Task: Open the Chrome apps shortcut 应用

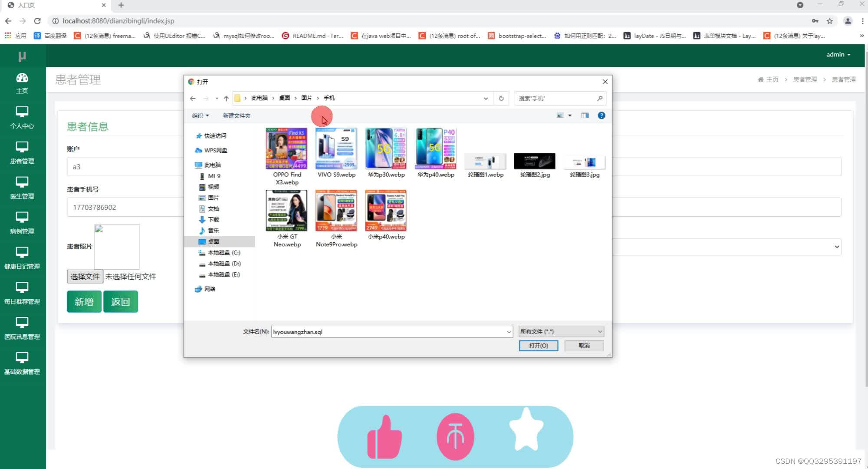Action: point(16,36)
